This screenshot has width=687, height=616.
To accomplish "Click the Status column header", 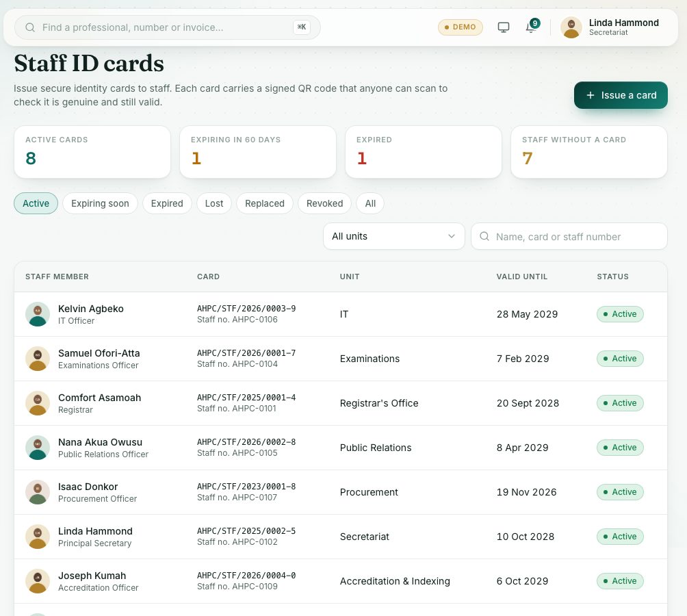I will [x=612, y=277].
